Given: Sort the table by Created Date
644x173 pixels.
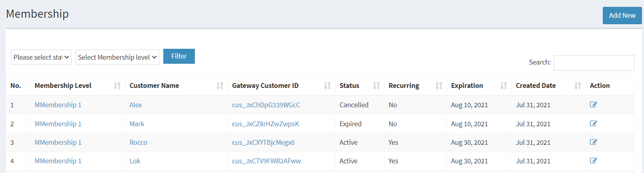Looking at the screenshot, I should click(x=578, y=85).
